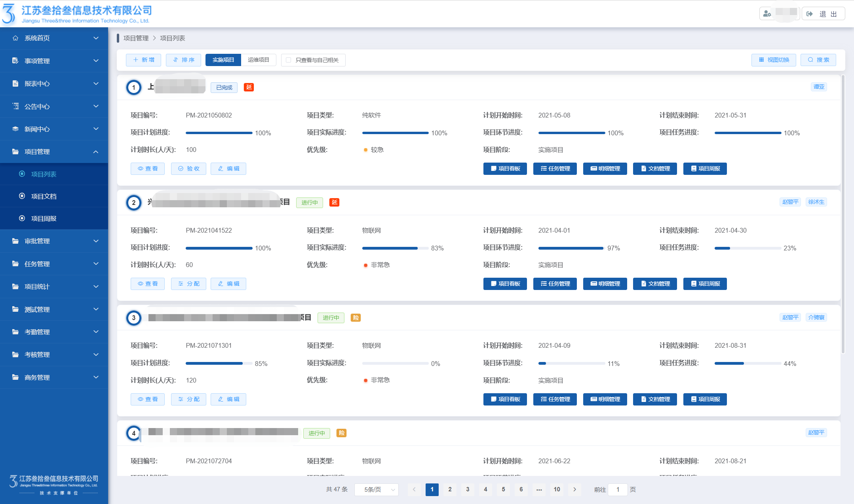Select 项目文档 in the sidebar

[x=44, y=196]
